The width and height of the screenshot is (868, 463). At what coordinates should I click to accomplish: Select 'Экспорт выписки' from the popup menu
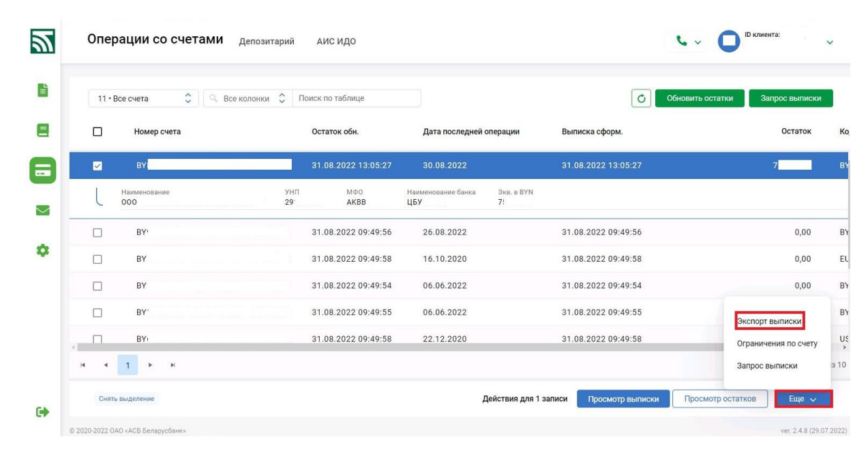[x=770, y=321]
